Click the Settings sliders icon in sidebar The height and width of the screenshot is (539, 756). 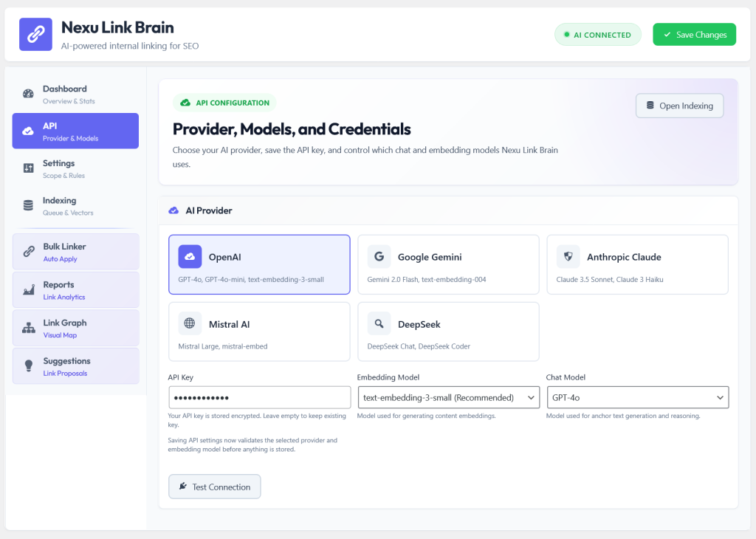click(29, 168)
